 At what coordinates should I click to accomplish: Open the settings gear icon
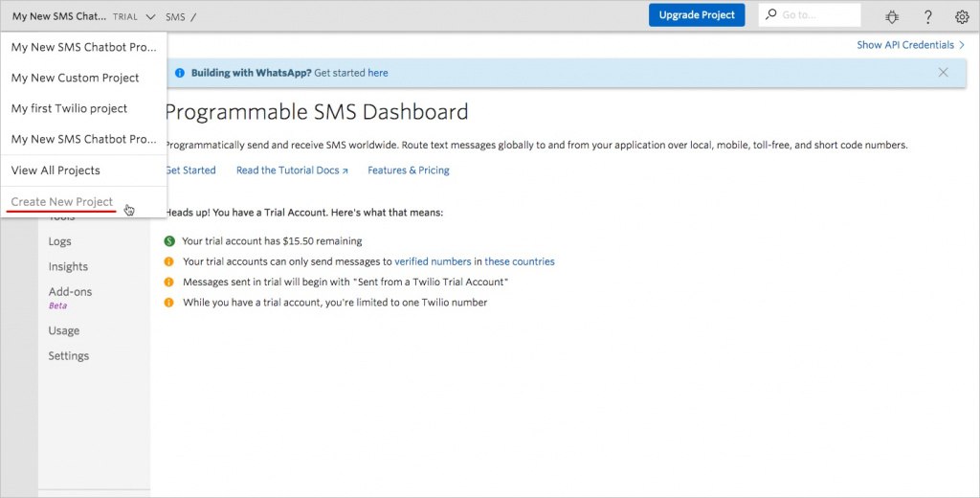click(x=962, y=16)
